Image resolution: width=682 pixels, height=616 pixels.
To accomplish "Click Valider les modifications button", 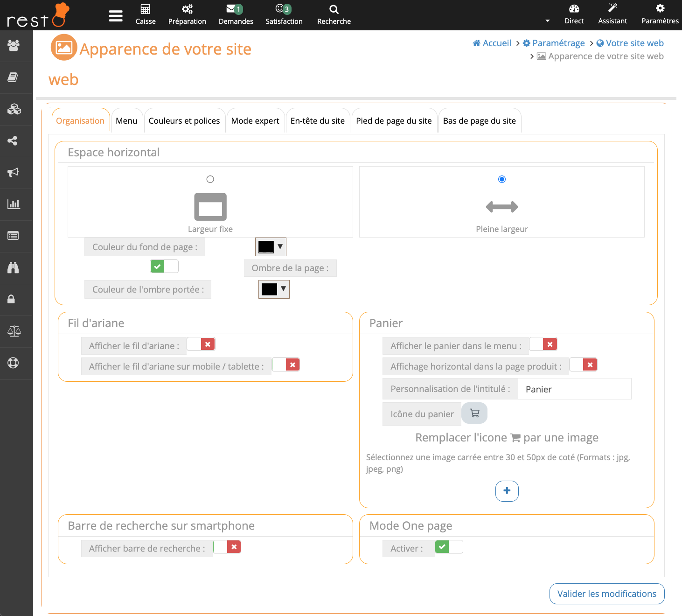I will (x=606, y=594).
